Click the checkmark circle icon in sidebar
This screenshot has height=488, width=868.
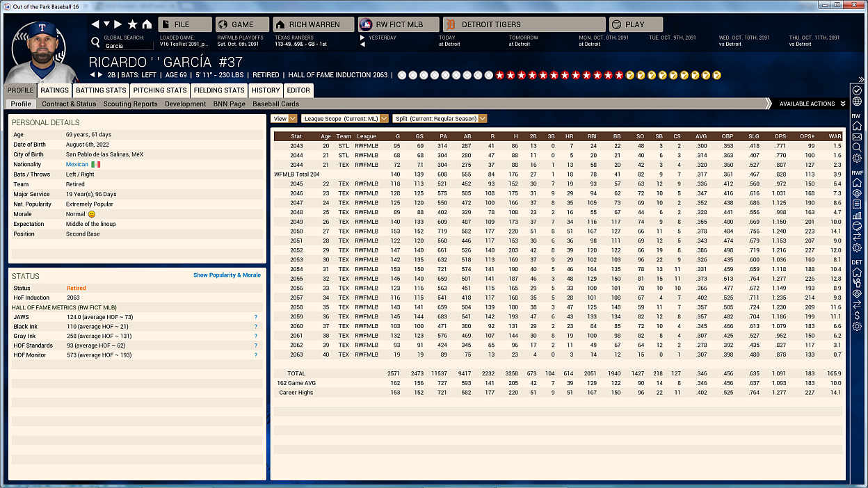click(857, 90)
